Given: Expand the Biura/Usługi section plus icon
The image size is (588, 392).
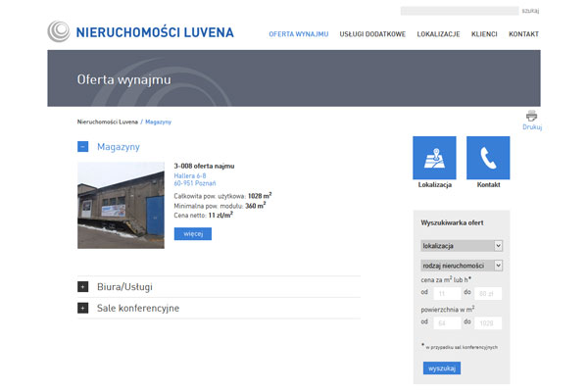Looking at the screenshot, I should (83, 286).
